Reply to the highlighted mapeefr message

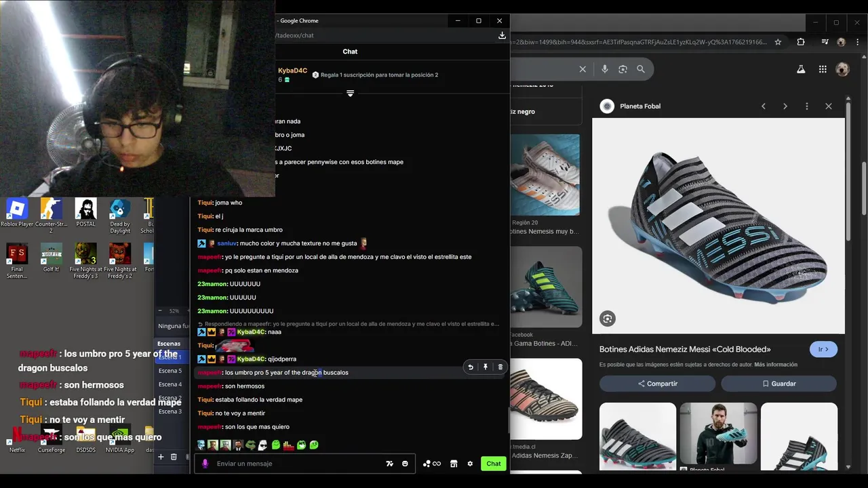point(471,367)
